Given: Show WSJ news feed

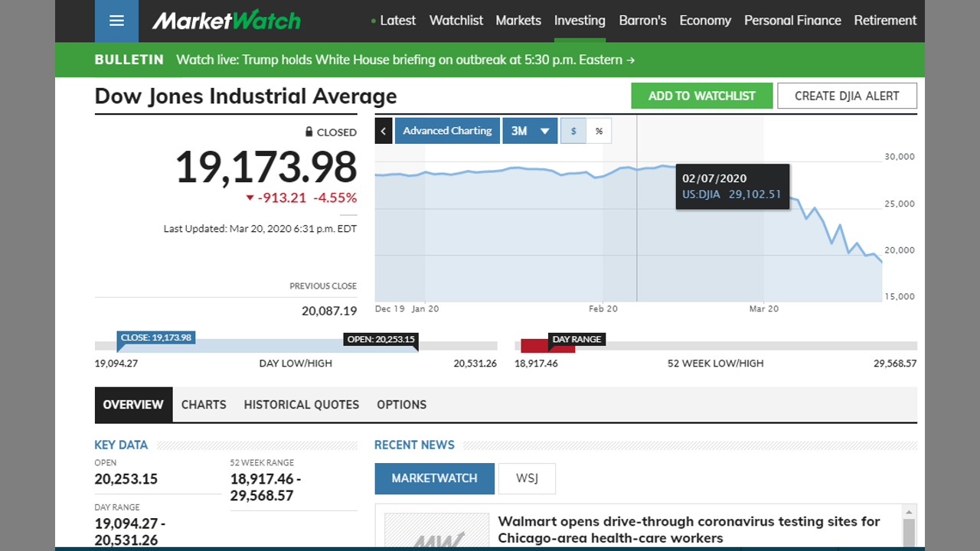Looking at the screenshot, I should click(x=527, y=478).
